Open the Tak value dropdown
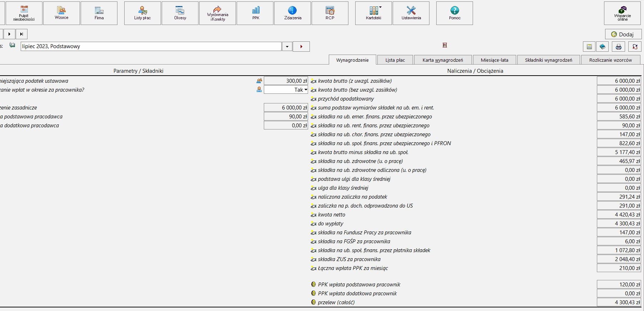The image size is (644, 311). pos(306,90)
